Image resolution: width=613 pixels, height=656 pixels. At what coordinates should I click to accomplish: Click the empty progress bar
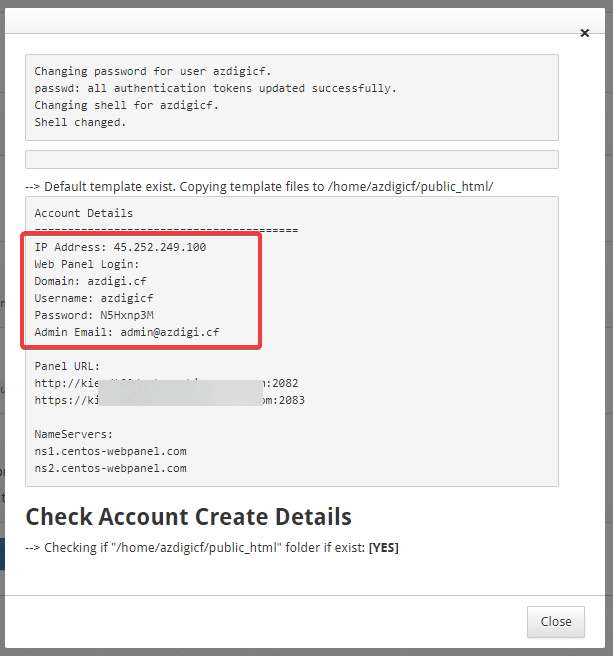point(291,160)
